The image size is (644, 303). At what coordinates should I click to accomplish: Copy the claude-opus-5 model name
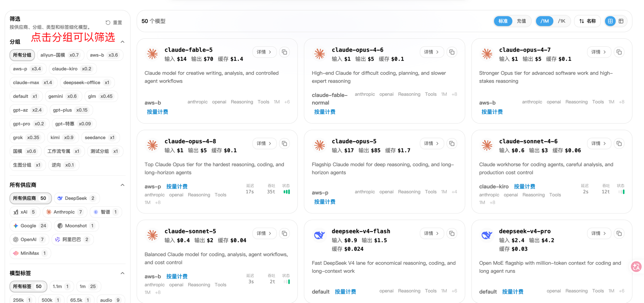tap(452, 144)
